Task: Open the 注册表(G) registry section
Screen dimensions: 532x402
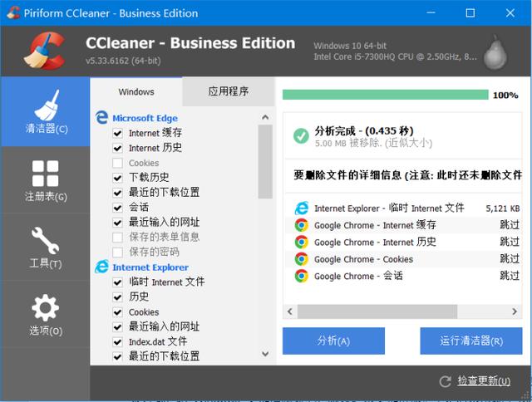Action: tap(45, 180)
